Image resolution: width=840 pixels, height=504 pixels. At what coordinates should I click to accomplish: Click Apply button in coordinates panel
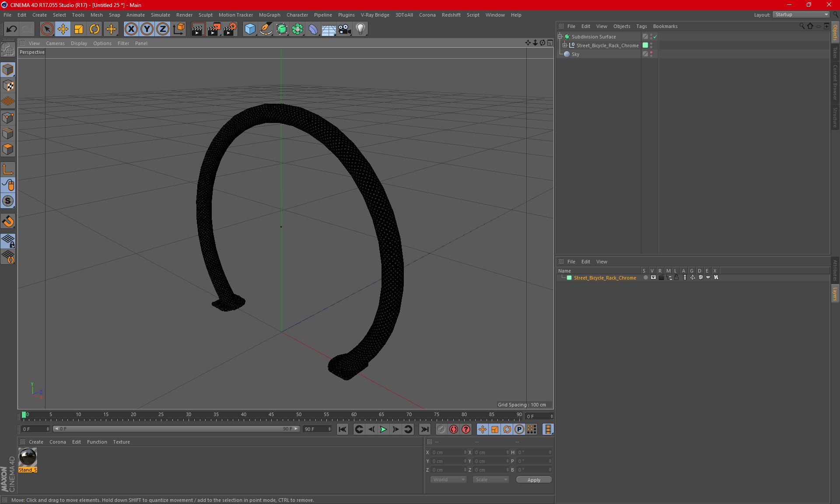(x=533, y=479)
